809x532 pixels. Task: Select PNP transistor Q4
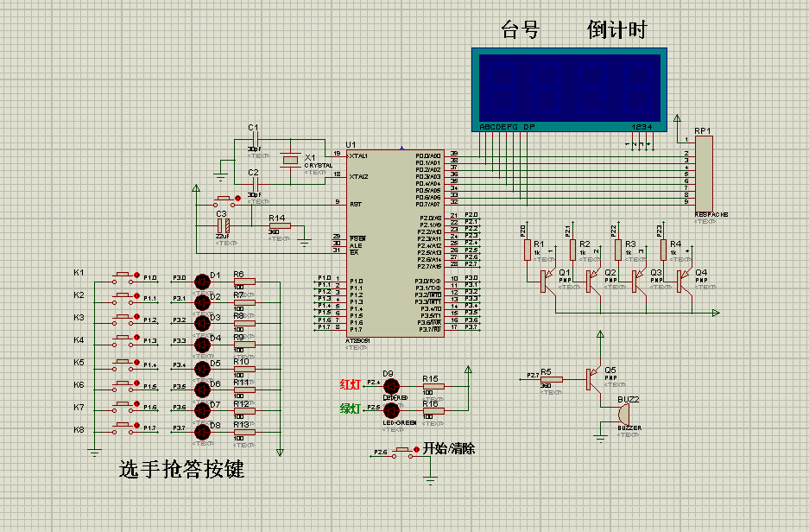click(x=684, y=281)
